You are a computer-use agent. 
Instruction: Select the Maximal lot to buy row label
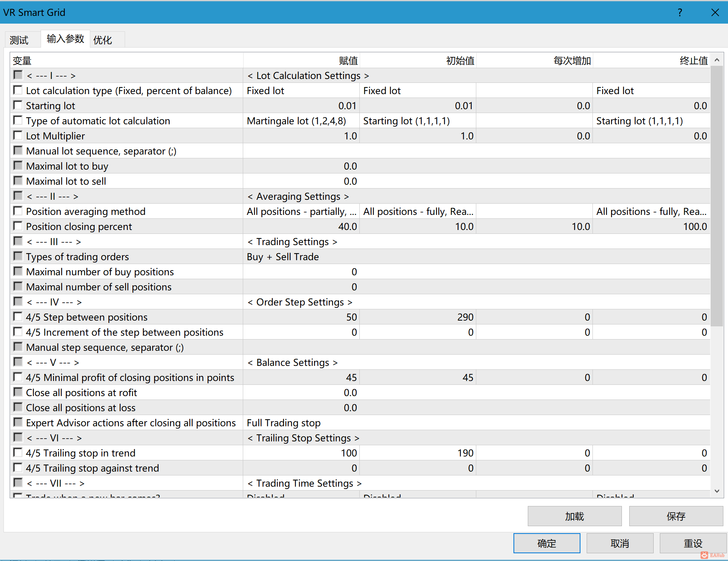point(67,166)
